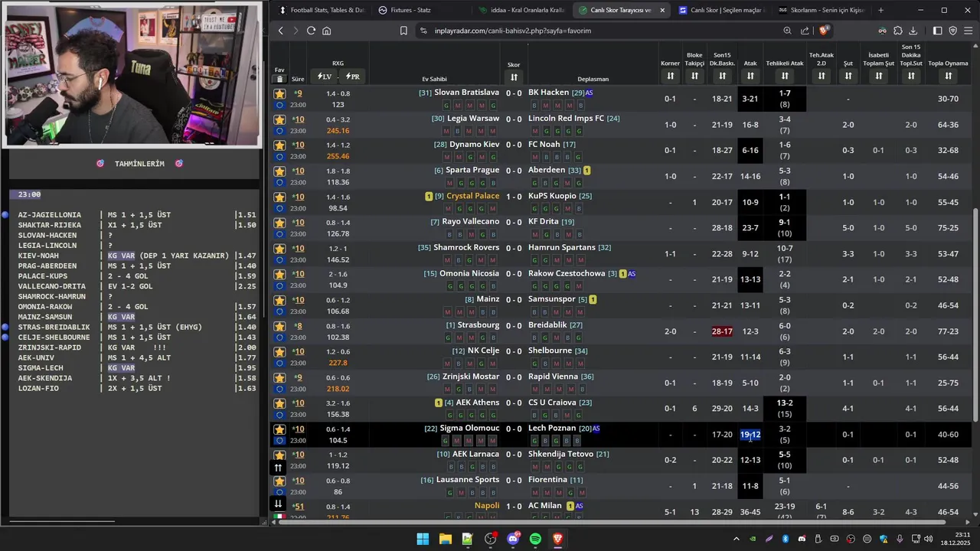Open AEK Athens team link
This screenshot has width=980, height=551.
477,403
